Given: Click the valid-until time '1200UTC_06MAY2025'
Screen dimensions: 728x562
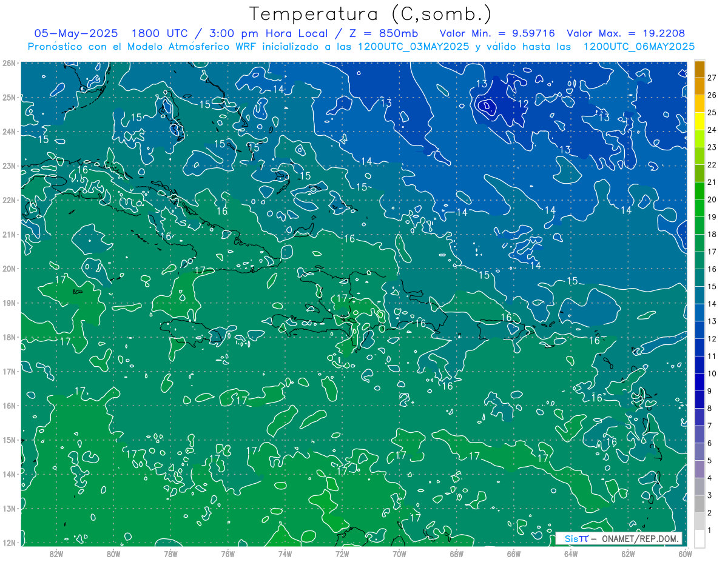Looking at the screenshot, I should pyautogui.click(x=639, y=47).
